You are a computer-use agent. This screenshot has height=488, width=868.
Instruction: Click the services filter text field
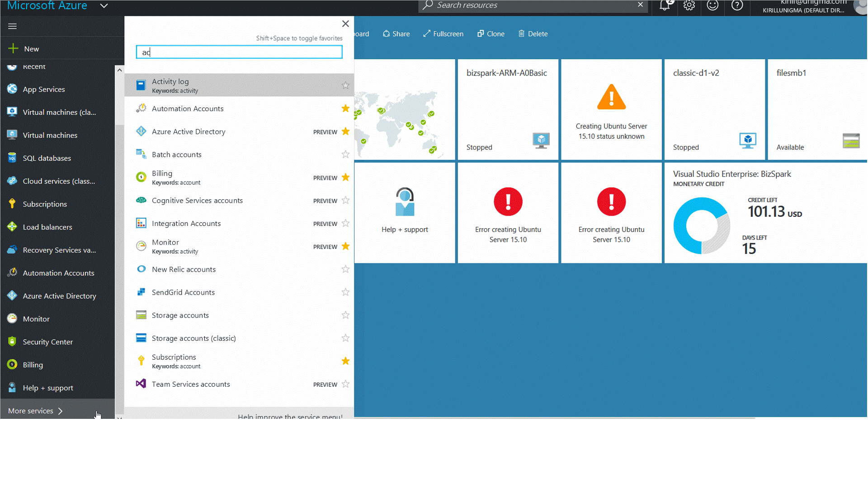(x=239, y=52)
